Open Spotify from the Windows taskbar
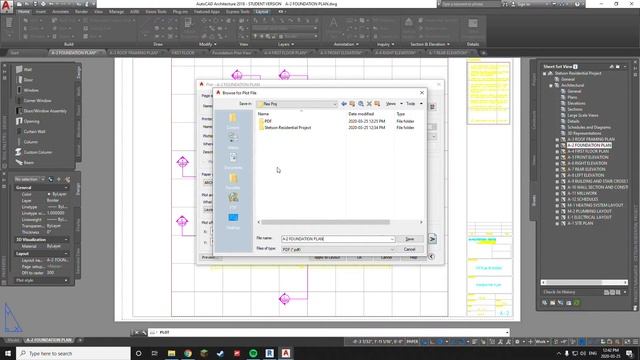This screenshot has width=640, height=360. (253, 353)
